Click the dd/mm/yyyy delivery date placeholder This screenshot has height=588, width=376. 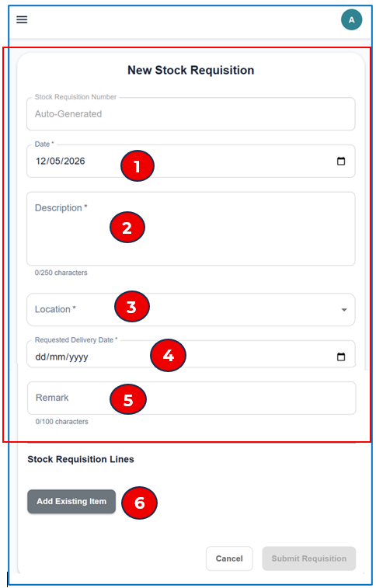click(x=61, y=357)
